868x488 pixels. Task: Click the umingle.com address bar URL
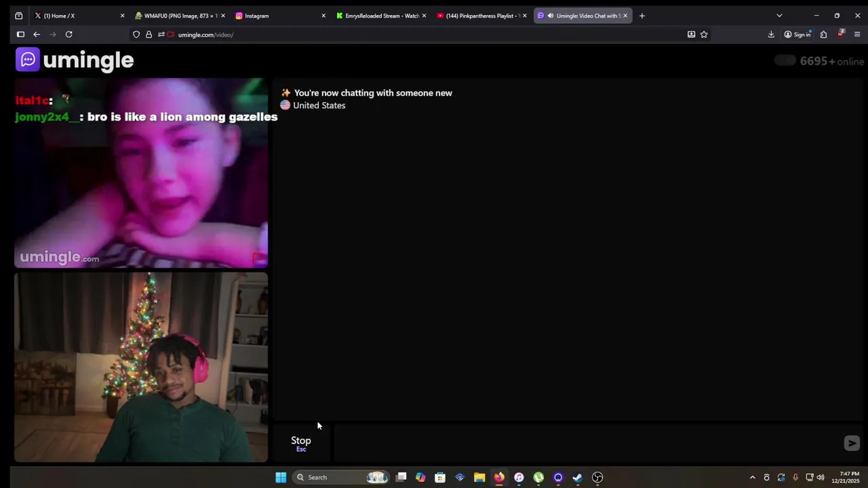point(205,35)
